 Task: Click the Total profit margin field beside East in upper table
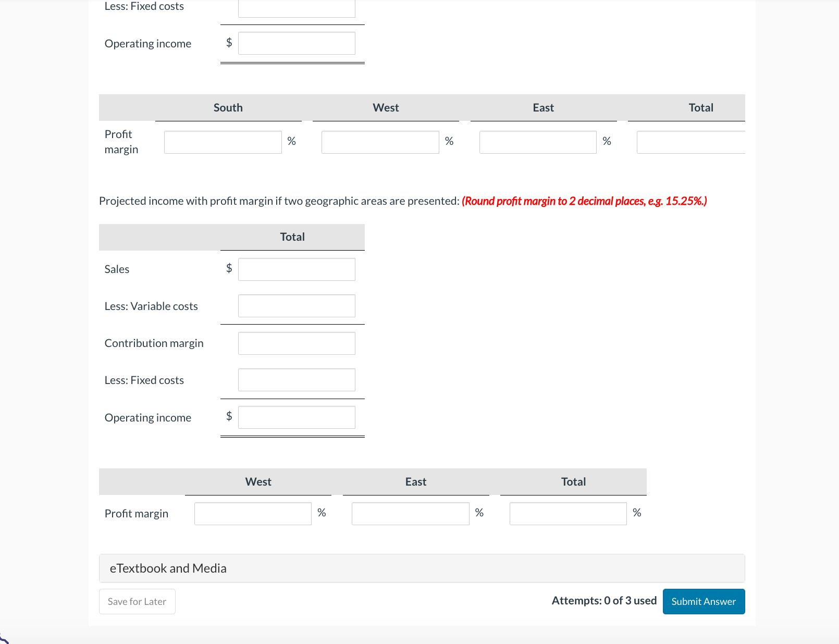tap(691, 142)
